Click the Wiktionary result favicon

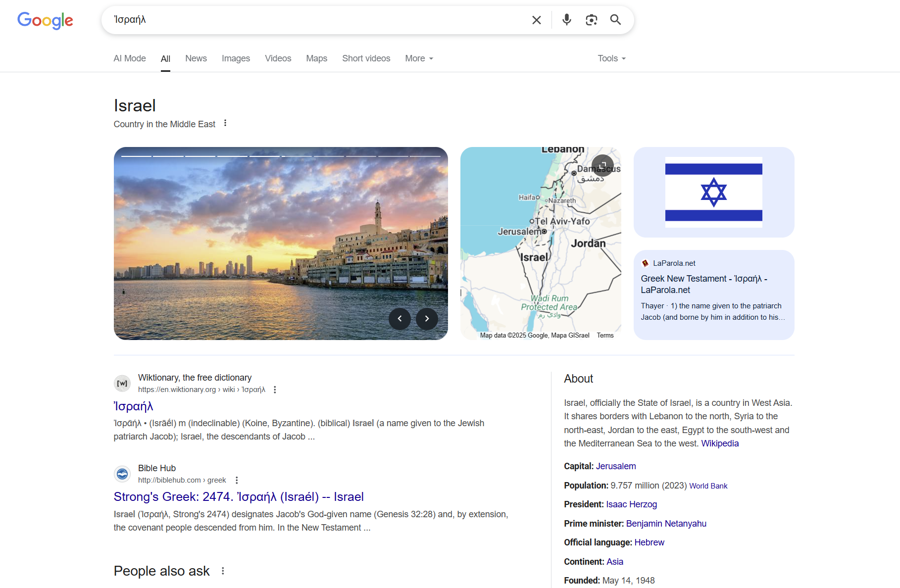(122, 383)
